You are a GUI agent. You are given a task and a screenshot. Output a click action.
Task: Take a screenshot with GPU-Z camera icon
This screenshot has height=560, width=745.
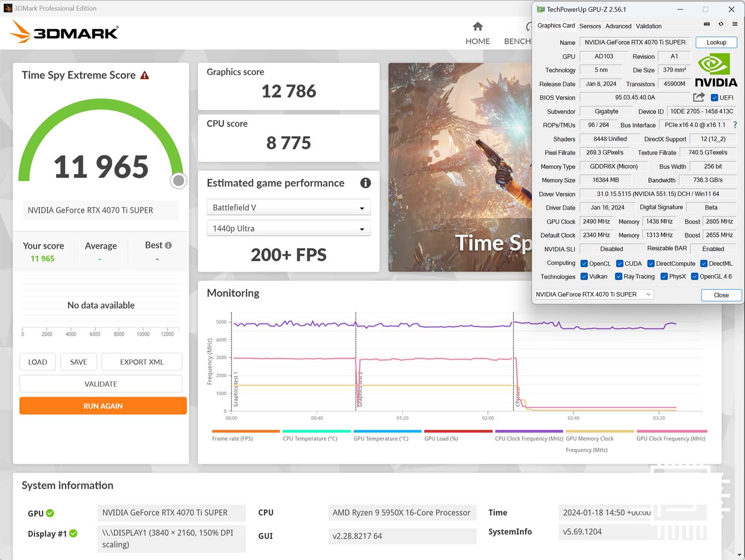pyautogui.click(x=707, y=24)
